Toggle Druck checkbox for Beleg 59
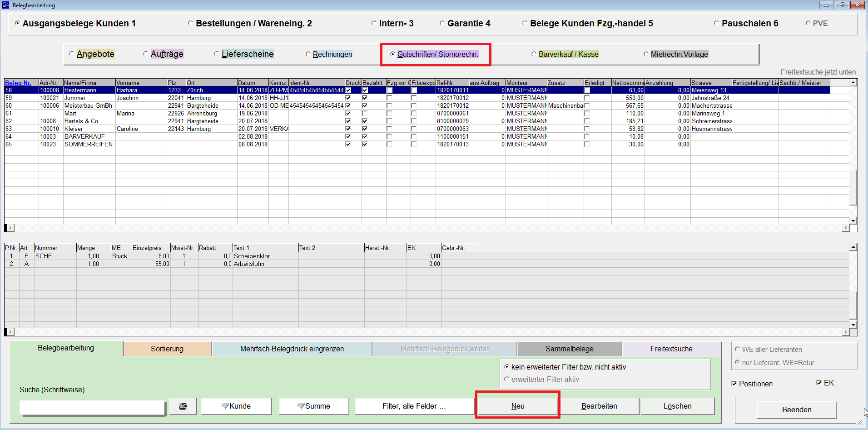The width and height of the screenshot is (868, 430). [x=348, y=98]
